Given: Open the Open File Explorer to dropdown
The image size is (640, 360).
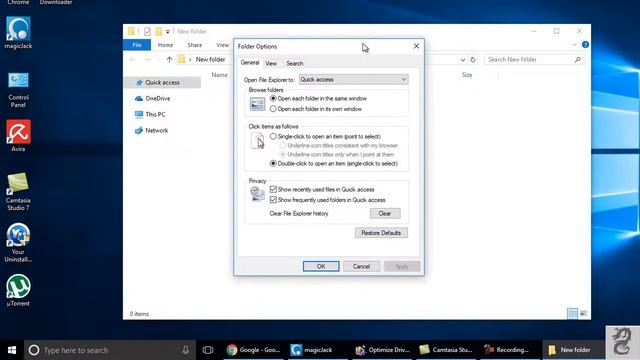Looking at the screenshot, I should pyautogui.click(x=353, y=80).
